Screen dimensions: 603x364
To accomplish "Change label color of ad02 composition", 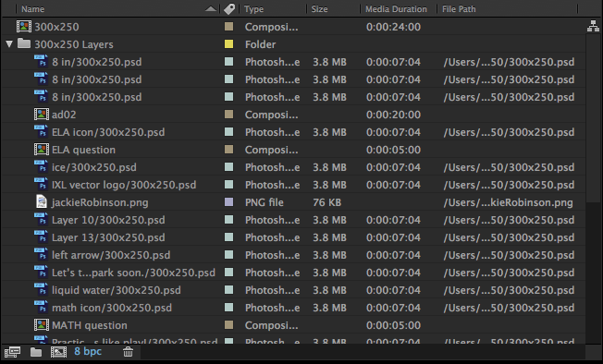I will click(228, 114).
